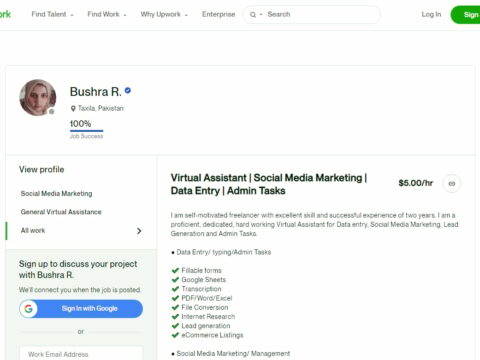This screenshot has width=480, height=360.
Task: Click the green checkmark beside Fillable forms
Action: [x=175, y=270]
